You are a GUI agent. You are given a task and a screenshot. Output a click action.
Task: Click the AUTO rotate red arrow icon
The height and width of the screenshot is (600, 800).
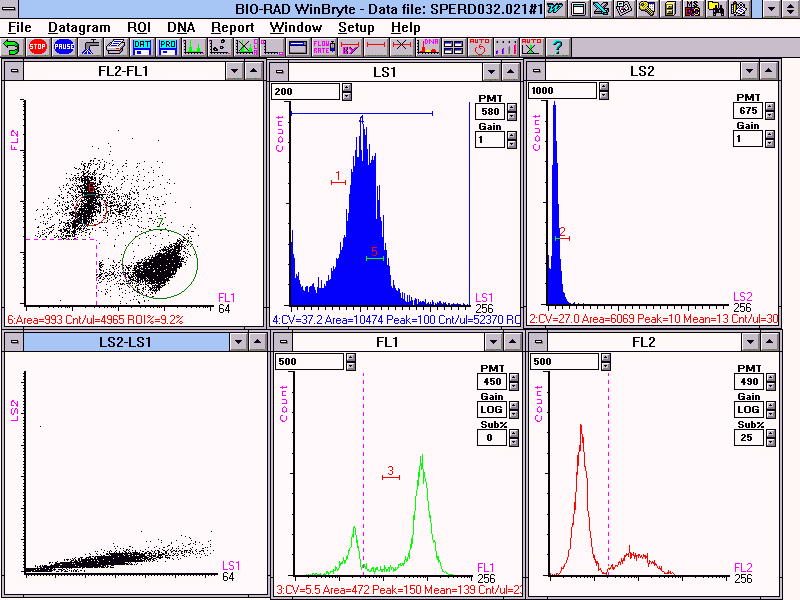(x=480, y=47)
